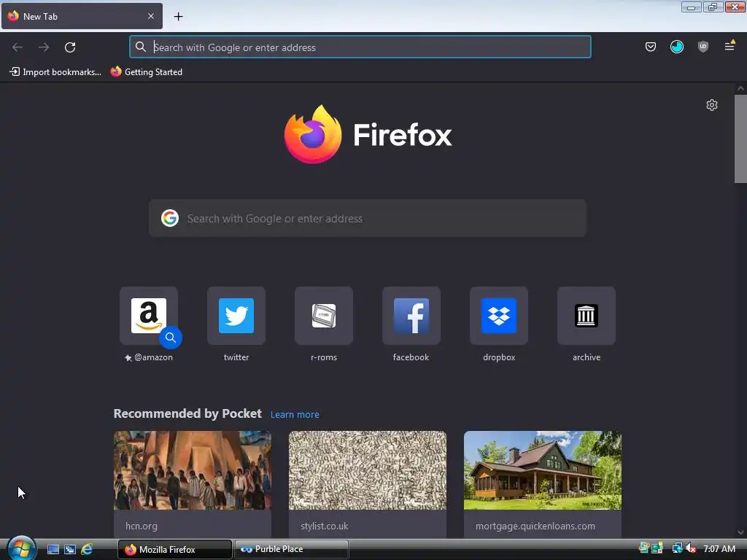Click the page vertical scrollbar thumb
Viewport: 747px width, 560px height.
pyautogui.click(x=740, y=139)
